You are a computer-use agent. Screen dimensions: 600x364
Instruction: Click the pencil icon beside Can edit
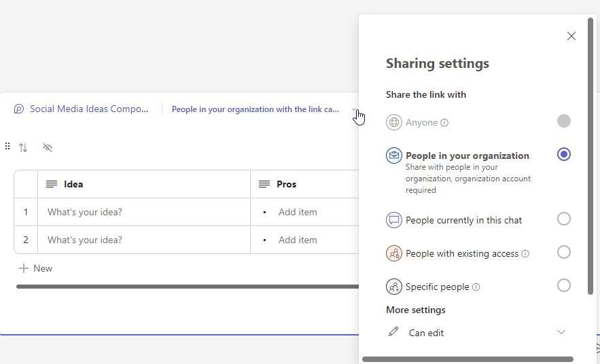(393, 332)
